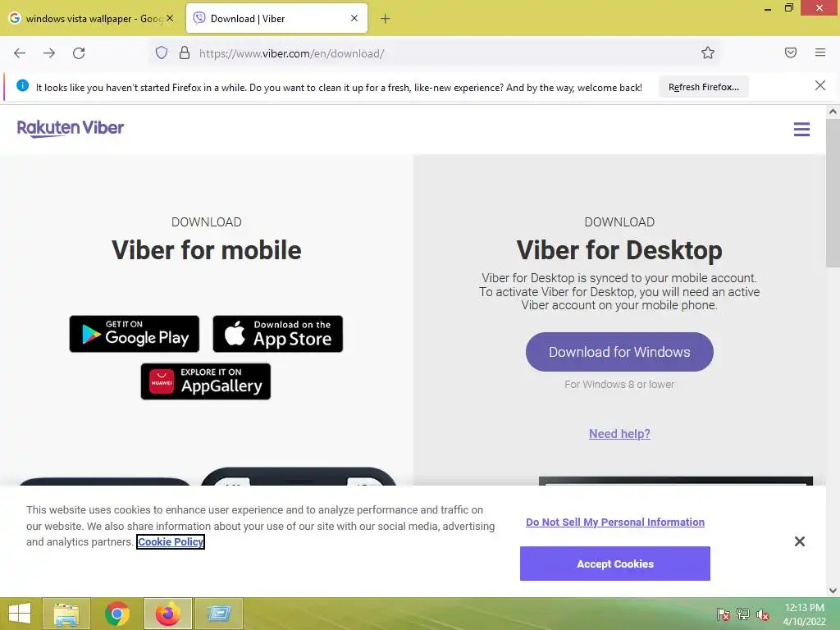This screenshot has width=840, height=630.
Task: Open the Cookie Policy link
Action: [171, 542]
